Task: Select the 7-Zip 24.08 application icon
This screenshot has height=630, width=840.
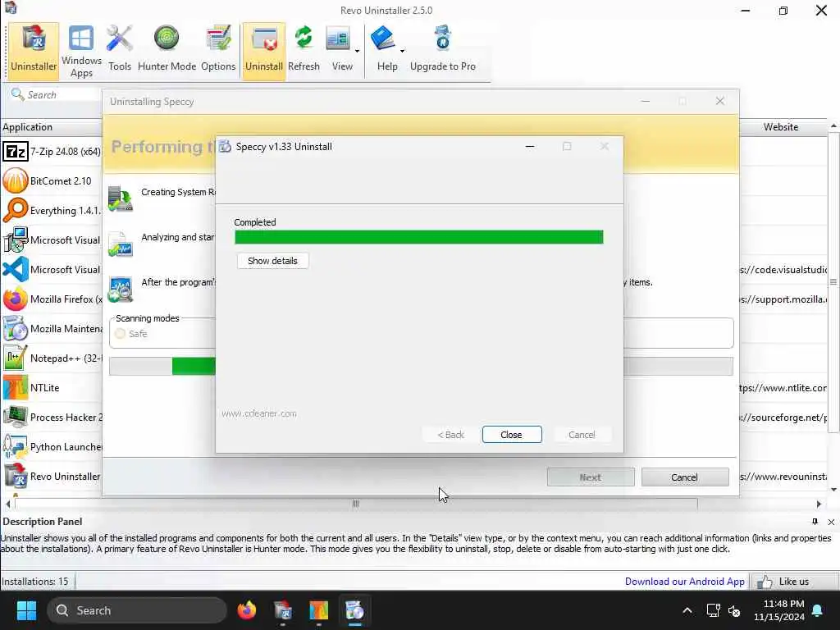Action: [15, 152]
